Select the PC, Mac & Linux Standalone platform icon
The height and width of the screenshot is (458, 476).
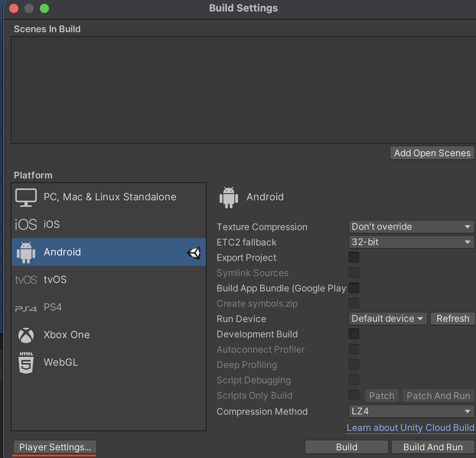tap(26, 197)
